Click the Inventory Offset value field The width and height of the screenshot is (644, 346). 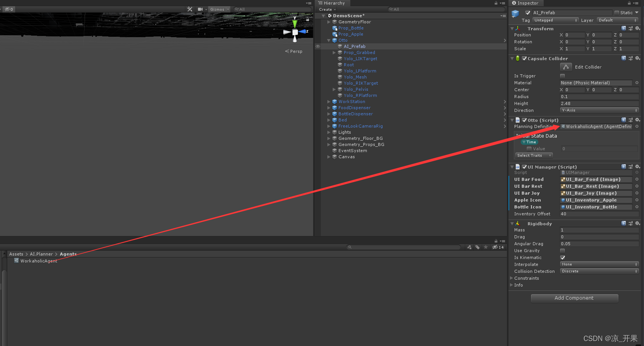click(x=599, y=214)
